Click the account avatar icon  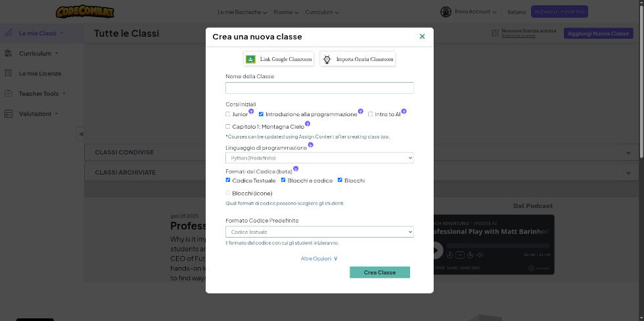click(446, 12)
